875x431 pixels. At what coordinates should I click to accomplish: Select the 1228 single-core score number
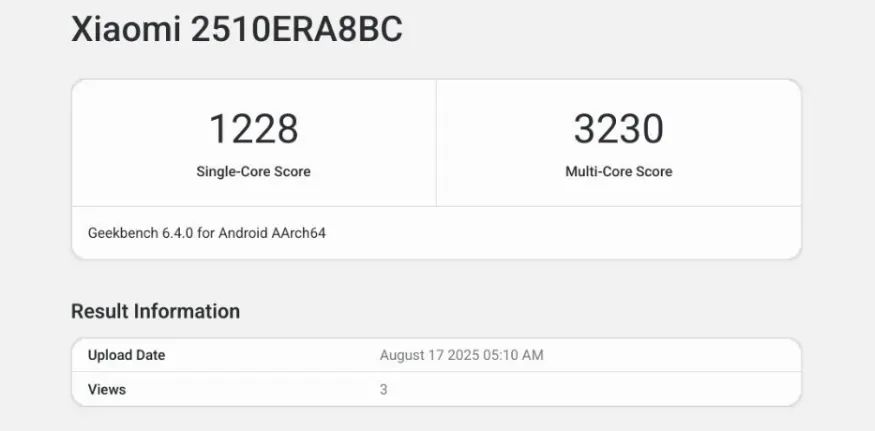(x=253, y=129)
